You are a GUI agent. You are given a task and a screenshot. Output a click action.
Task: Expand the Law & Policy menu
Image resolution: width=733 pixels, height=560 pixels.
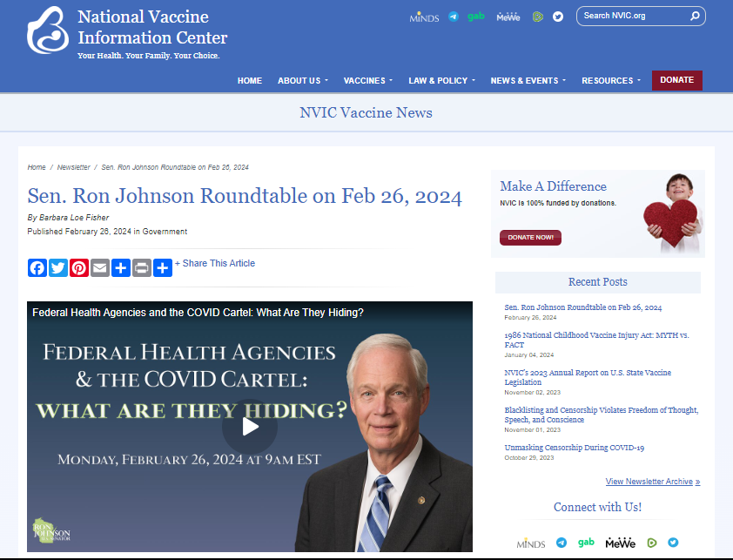441,80
